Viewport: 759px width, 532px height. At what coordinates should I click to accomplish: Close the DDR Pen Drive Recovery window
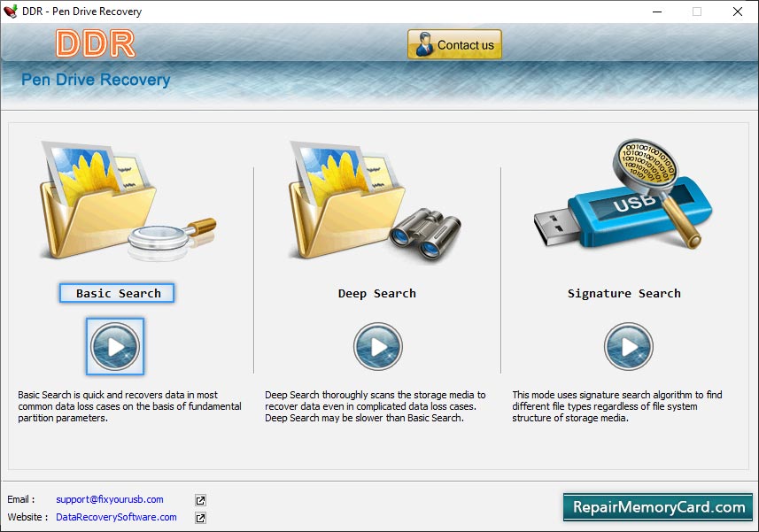[x=738, y=12]
